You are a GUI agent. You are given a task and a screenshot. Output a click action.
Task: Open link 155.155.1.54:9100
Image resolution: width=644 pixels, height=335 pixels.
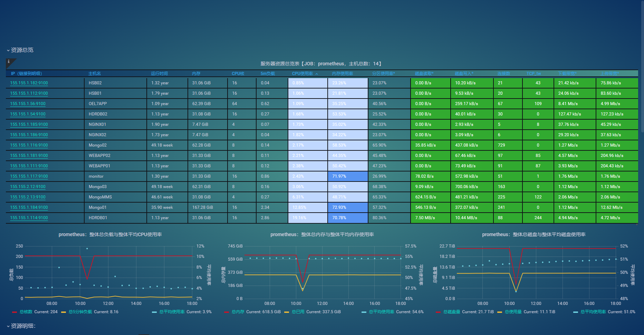click(x=28, y=114)
